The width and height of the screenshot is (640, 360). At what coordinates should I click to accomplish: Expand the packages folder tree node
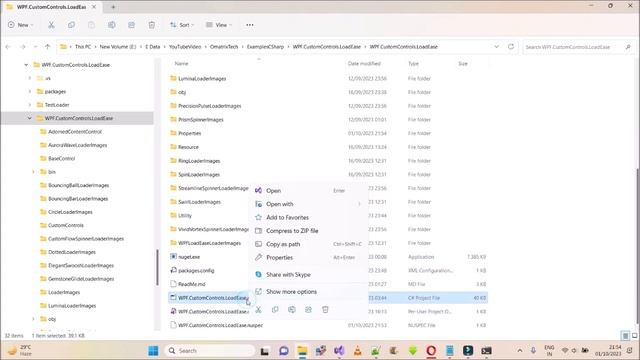30,91
